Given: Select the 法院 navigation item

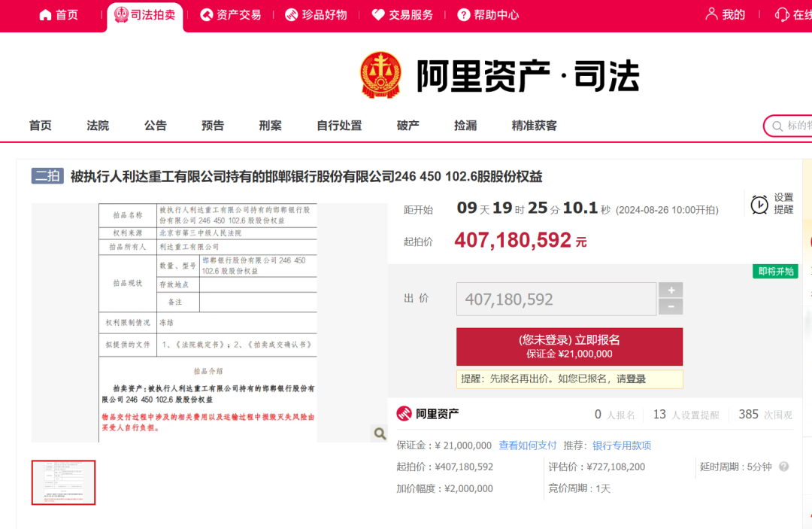Looking at the screenshot, I should [x=98, y=126].
